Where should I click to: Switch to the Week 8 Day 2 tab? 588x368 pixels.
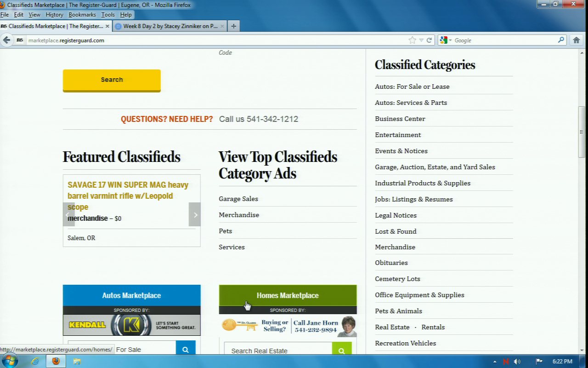(170, 26)
